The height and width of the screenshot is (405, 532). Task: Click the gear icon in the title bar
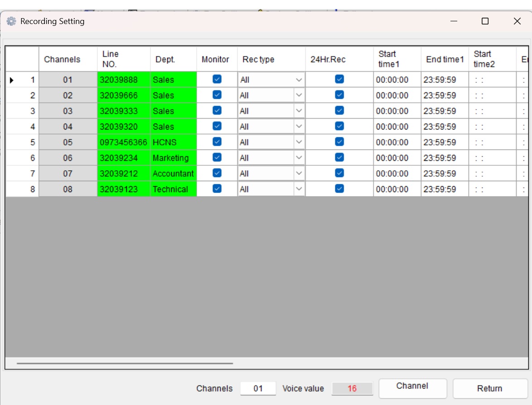point(11,21)
